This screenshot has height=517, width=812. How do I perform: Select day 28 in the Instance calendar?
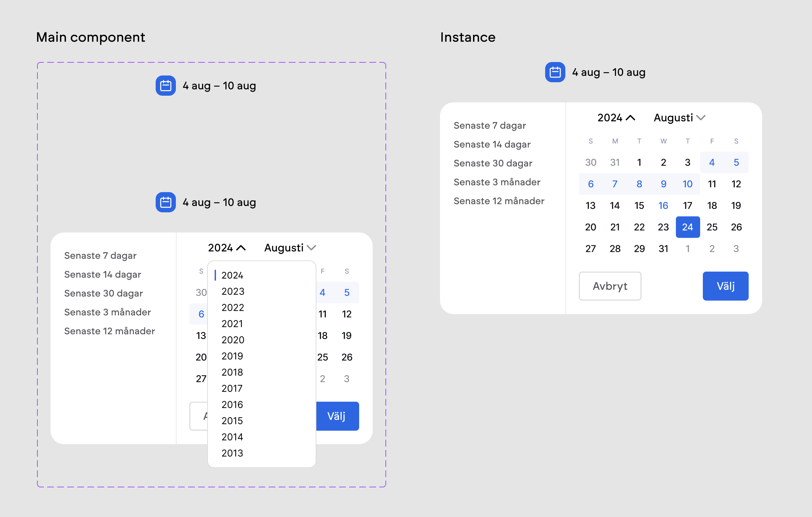[x=615, y=248]
